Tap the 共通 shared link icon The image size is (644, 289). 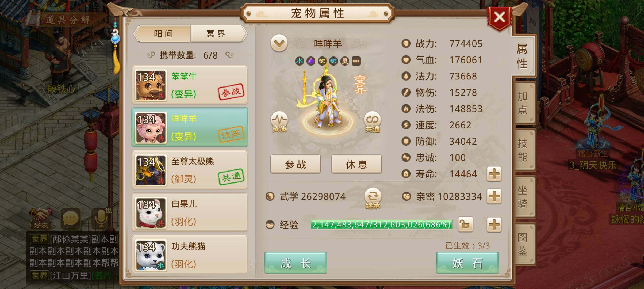[x=373, y=122]
